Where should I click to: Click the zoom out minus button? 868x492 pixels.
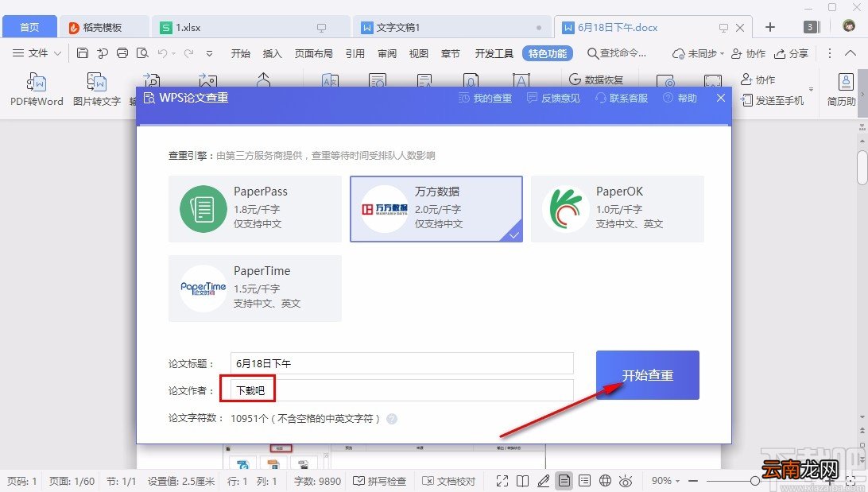click(692, 481)
